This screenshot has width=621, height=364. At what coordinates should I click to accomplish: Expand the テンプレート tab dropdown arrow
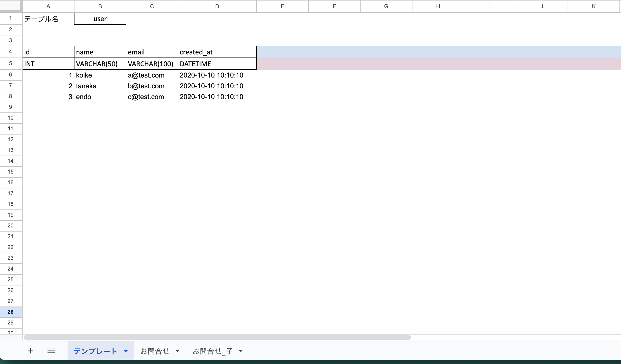126,351
